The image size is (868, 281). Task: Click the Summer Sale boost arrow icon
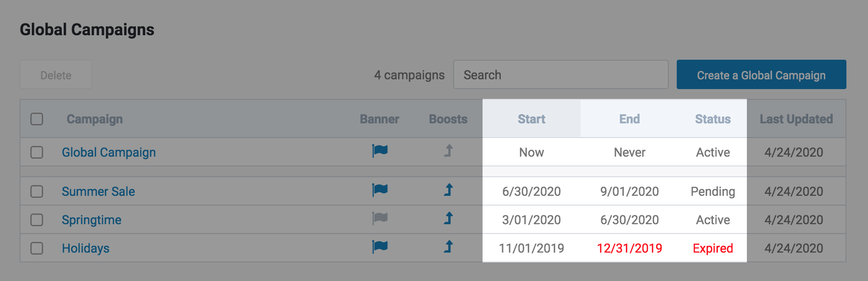coord(448,190)
